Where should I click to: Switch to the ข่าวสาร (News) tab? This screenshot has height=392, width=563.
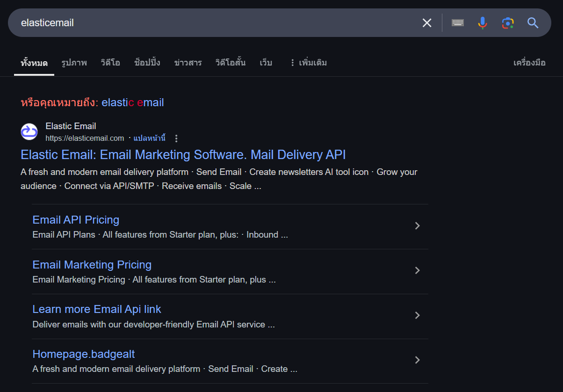coord(188,63)
